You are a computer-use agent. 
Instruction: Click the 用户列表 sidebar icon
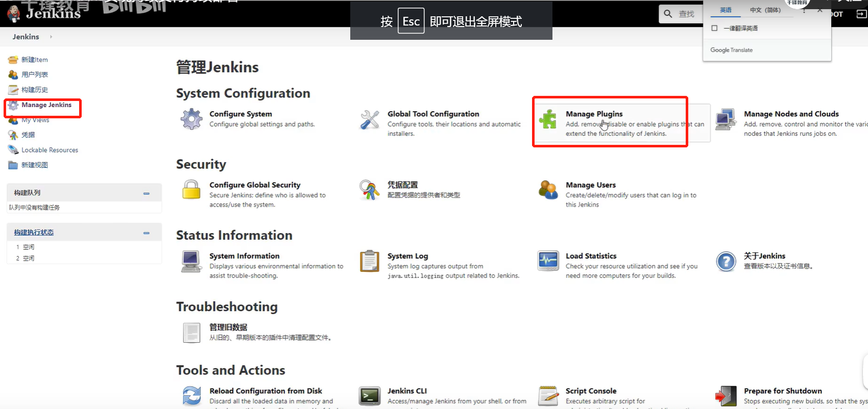pyautogui.click(x=13, y=74)
